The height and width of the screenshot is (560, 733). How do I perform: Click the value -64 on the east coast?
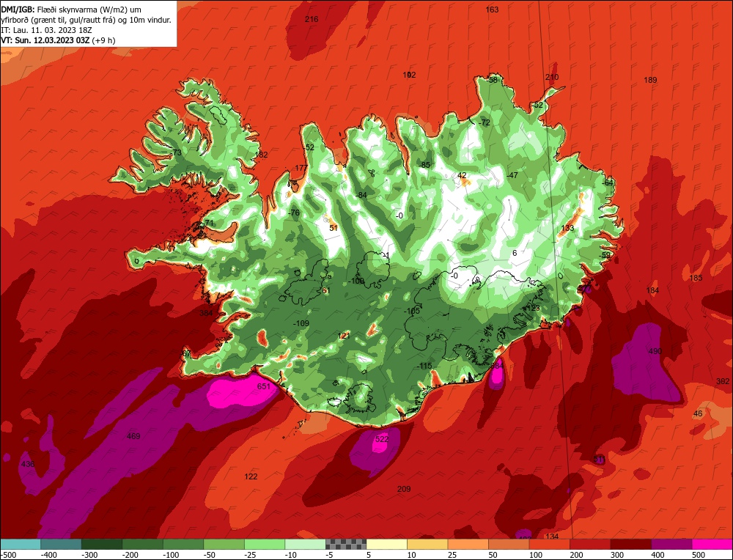coord(607,183)
